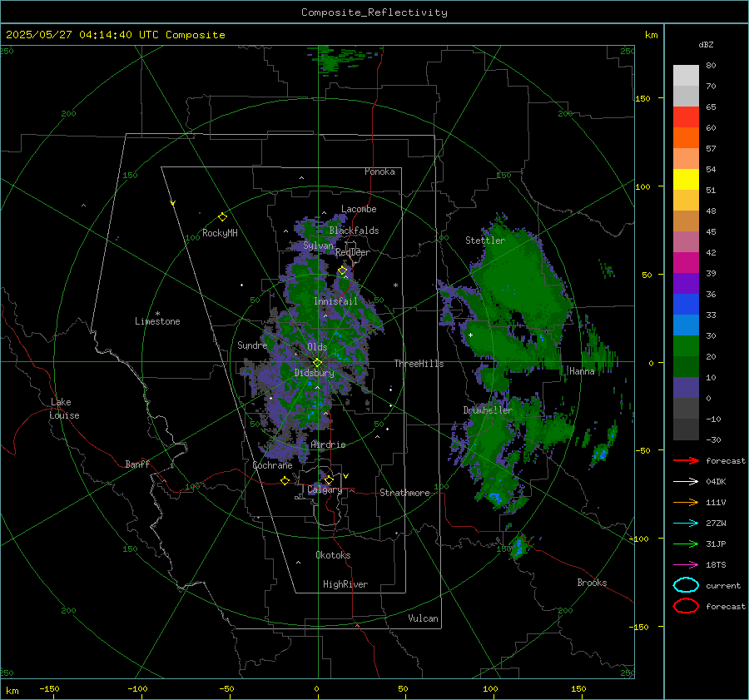Click the yellow diamond marker west of Calgary
This screenshot has height=700, width=749.
pyautogui.click(x=285, y=480)
